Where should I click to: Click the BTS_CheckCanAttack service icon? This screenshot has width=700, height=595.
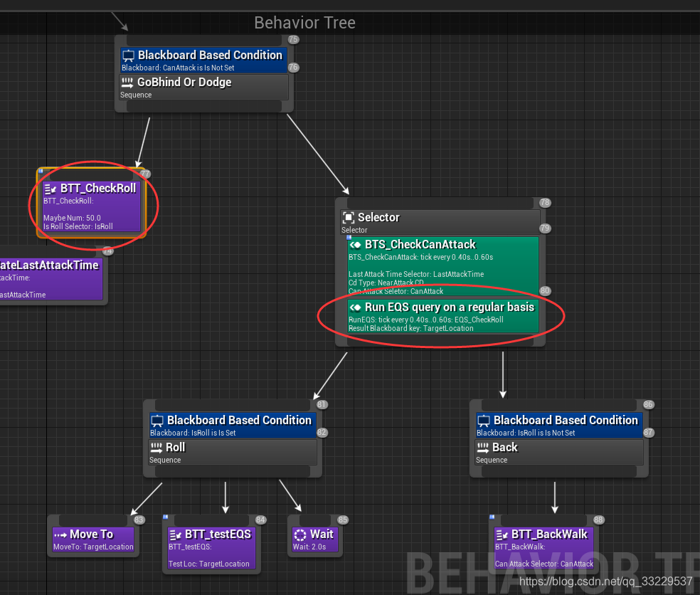click(x=356, y=245)
